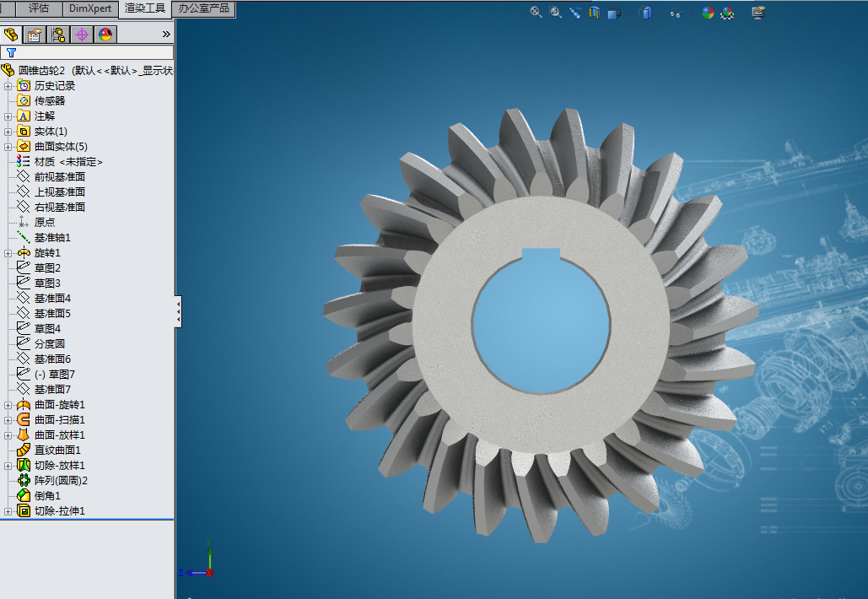Select the 基准轴1 axis
This screenshot has width=868, height=599.
coord(44,238)
